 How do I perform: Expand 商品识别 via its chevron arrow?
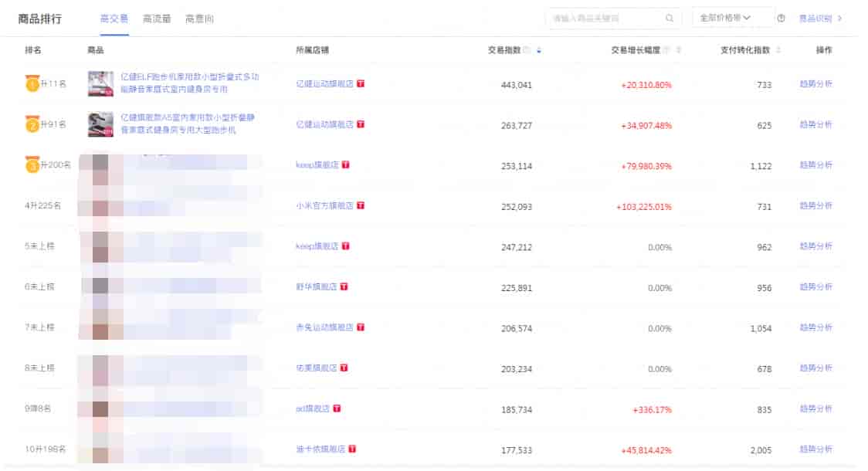pos(839,19)
